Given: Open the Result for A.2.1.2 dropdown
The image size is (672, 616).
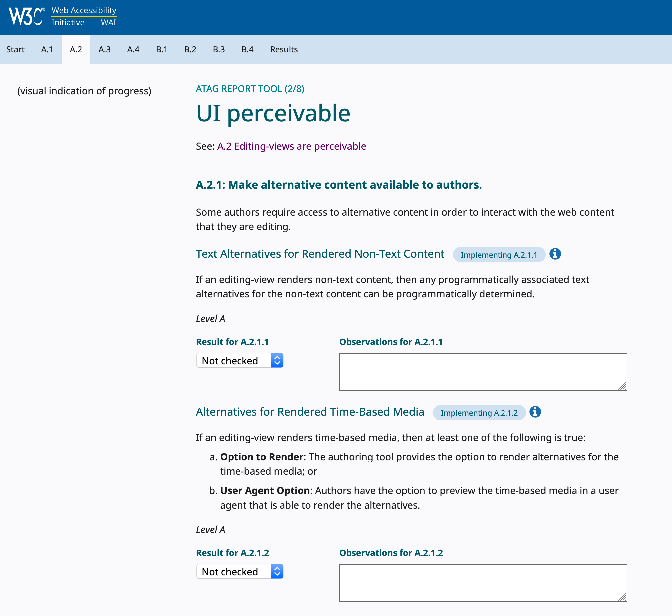Looking at the screenshot, I should pos(240,571).
